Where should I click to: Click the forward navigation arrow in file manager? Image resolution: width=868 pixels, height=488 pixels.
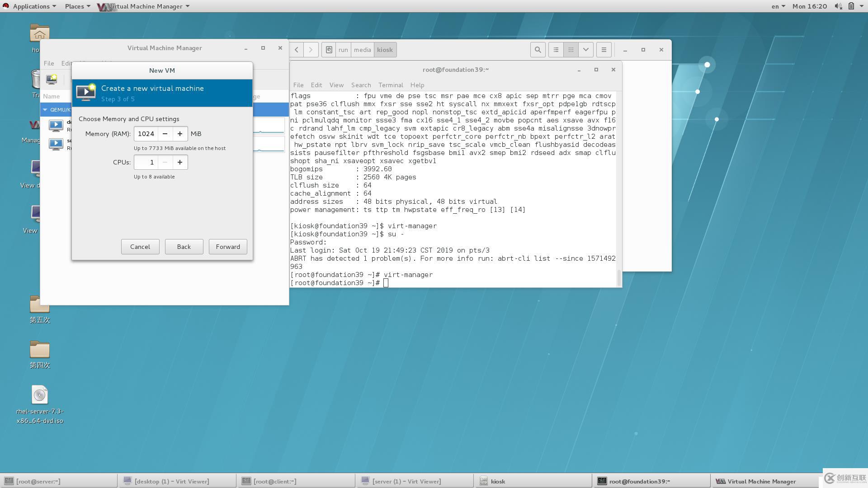point(310,49)
